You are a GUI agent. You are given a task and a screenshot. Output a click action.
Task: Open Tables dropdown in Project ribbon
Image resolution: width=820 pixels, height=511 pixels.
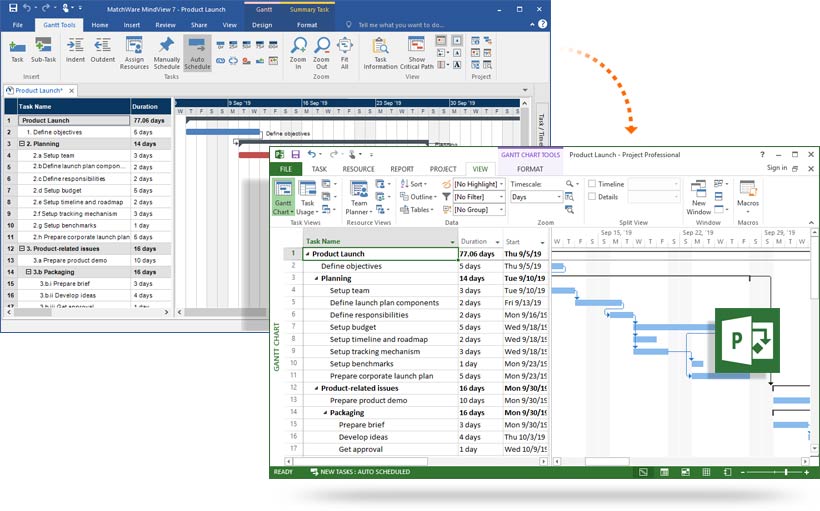coord(417,210)
